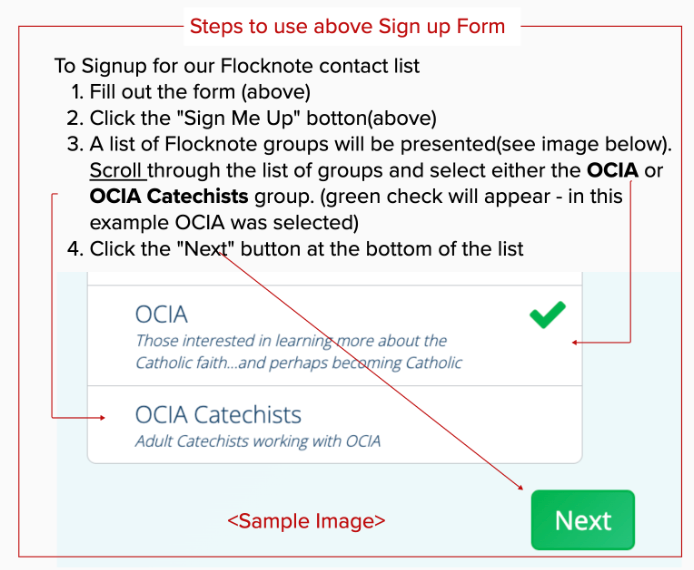Click bold OCIA Catechists text in step three
The image size is (694, 570).
[x=169, y=196]
